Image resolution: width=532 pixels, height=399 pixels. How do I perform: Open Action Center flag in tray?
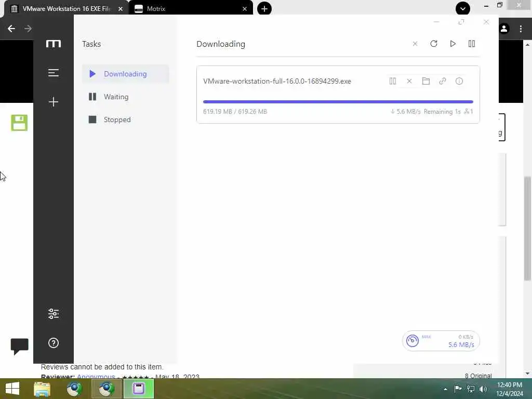pos(458,389)
